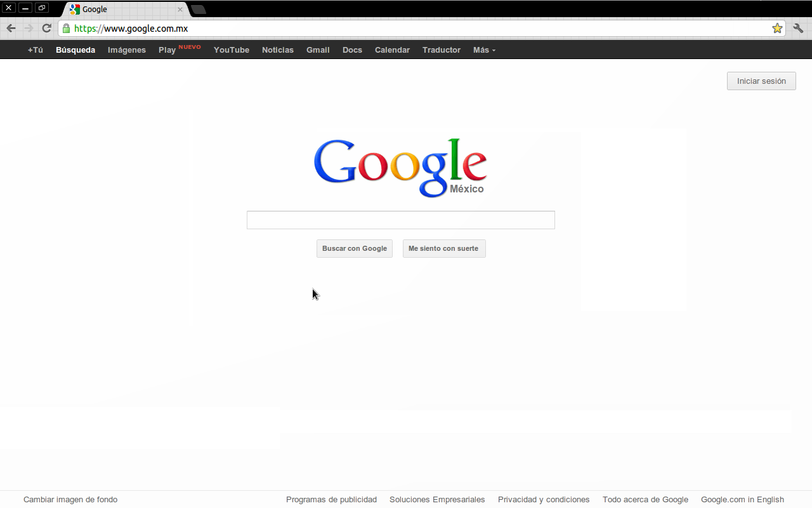Open Traductor from the top bar

(442, 50)
